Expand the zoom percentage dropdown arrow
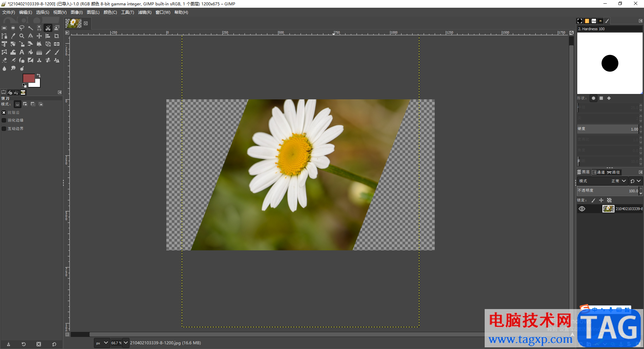This screenshot has width=644, height=349. tap(126, 343)
